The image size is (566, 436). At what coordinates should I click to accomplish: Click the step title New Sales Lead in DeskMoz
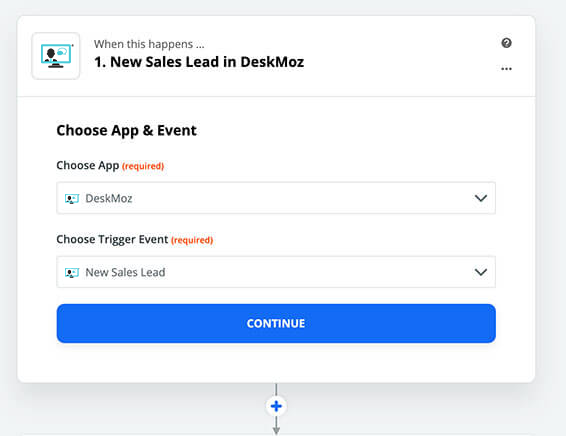click(199, 62)
